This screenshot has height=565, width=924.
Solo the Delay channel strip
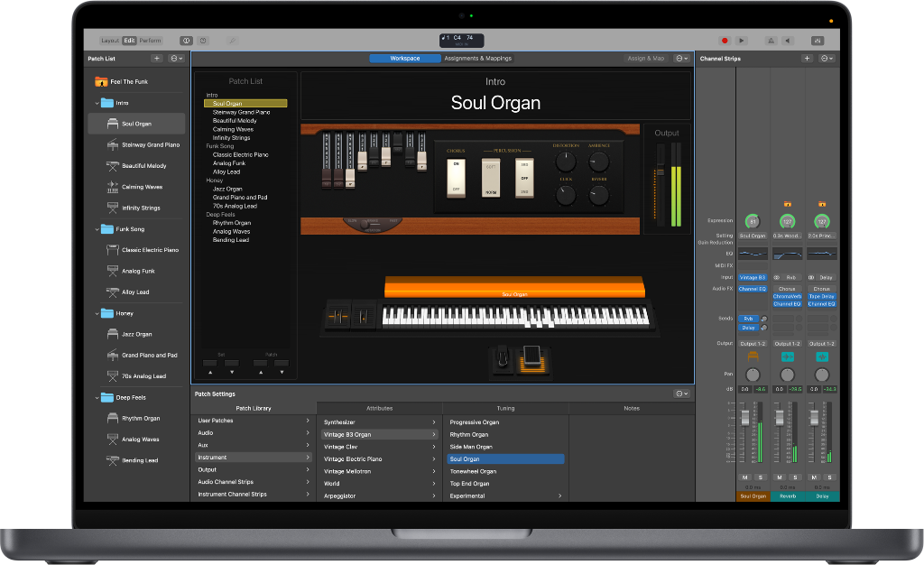click(x=830, y=477)
